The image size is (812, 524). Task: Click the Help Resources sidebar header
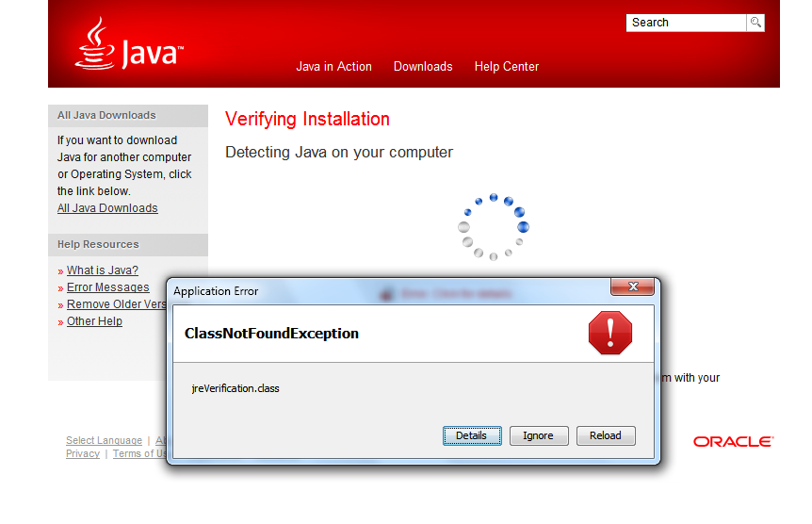(x=128, y=245)
